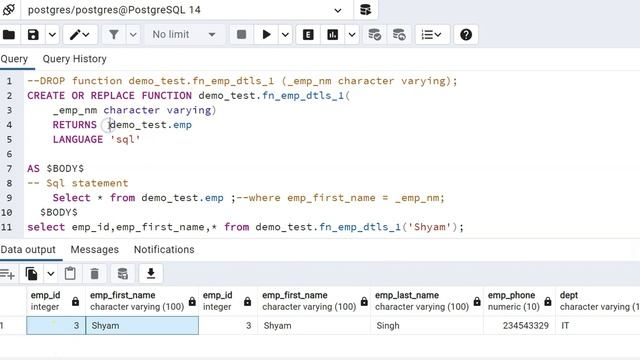Select the cell 'IT'
This screenshot has height=360, width=640.
[x=598, y=326]
